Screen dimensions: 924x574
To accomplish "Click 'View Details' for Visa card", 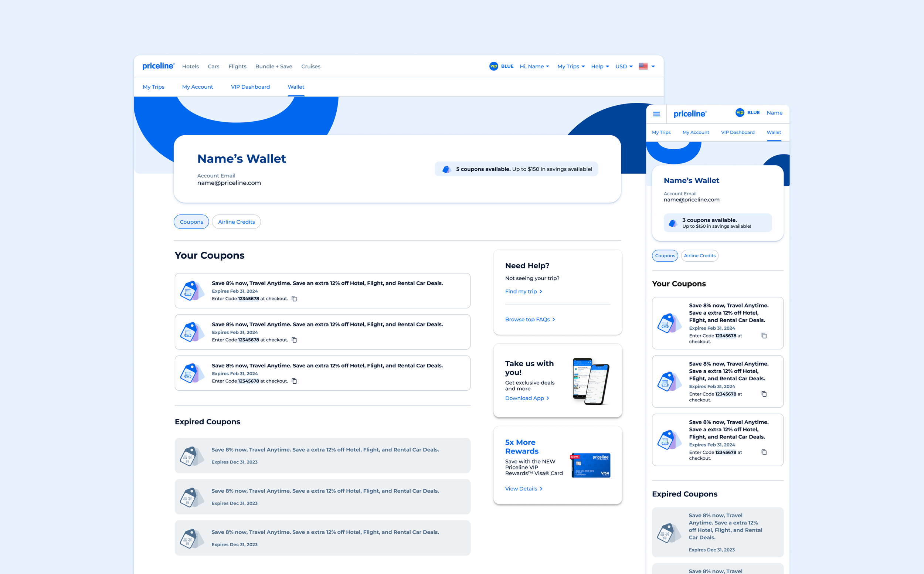I will tap(523, 489).
